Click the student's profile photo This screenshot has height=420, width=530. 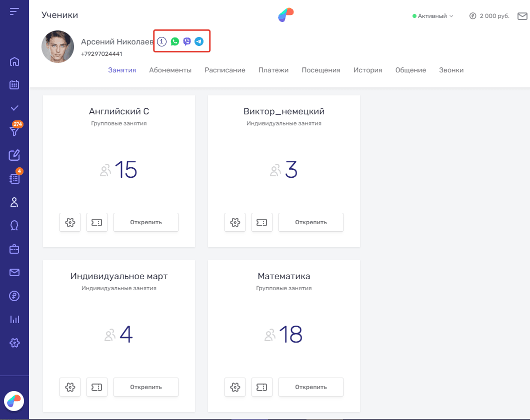[57, 46]
